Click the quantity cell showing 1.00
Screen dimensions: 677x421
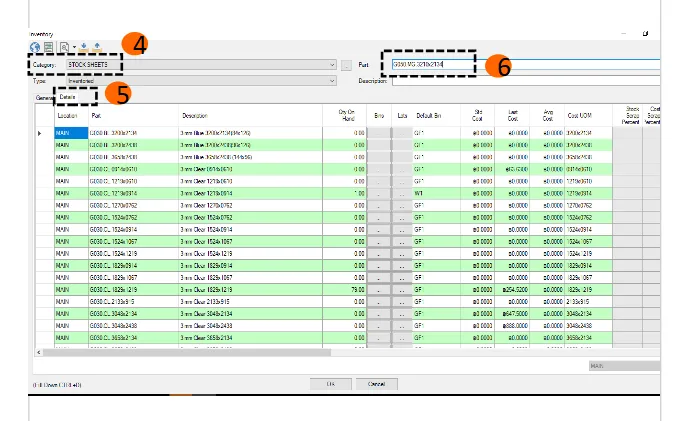tap(345, 193)
